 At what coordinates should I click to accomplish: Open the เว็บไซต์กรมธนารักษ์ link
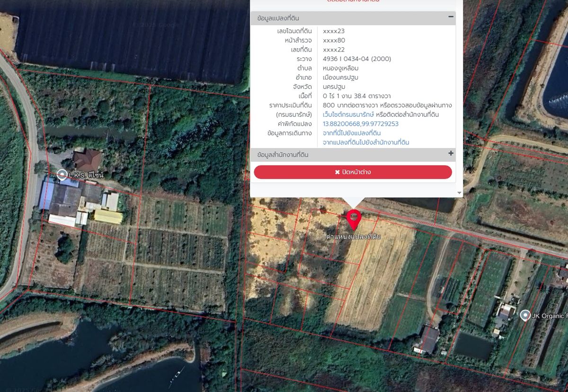pos(348,115)
